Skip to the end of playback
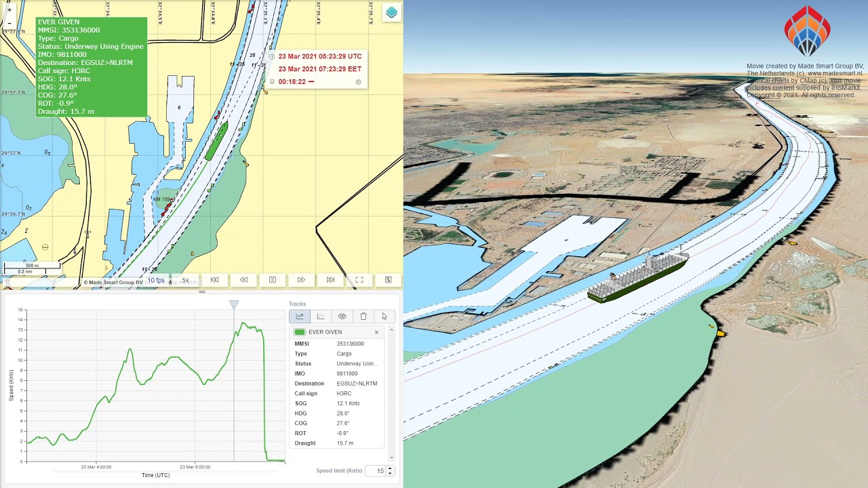The width and height of the screenshot is (868, 488). pos(330,280)
